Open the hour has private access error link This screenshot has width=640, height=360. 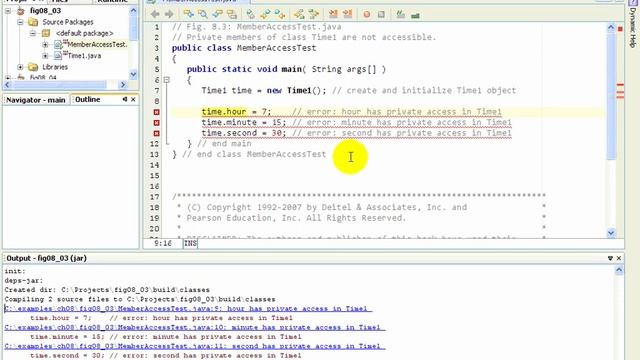click(x=188, y=309)
